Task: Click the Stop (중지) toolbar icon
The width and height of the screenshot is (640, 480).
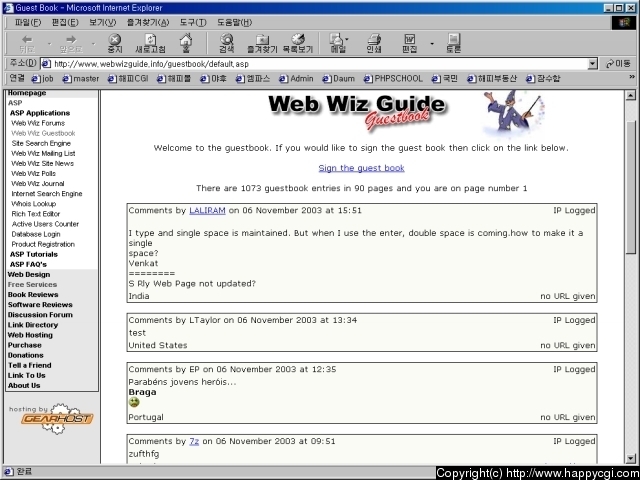Action: coord(115,43)
